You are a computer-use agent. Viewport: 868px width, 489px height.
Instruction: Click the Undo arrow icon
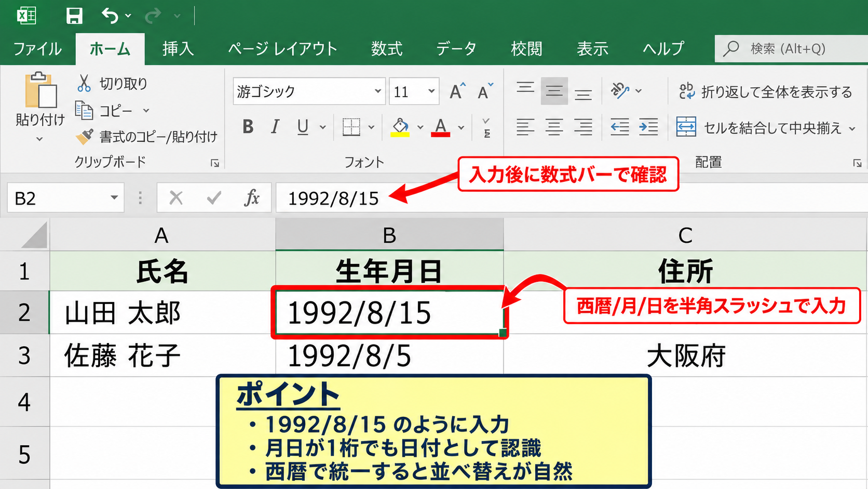click(110, 16)
